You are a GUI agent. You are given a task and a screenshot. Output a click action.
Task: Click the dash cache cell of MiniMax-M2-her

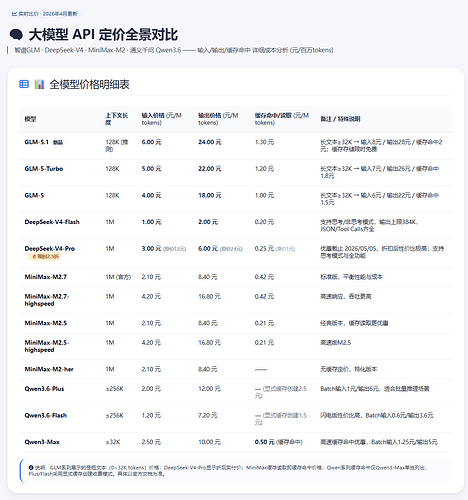[x=261, y=369]
